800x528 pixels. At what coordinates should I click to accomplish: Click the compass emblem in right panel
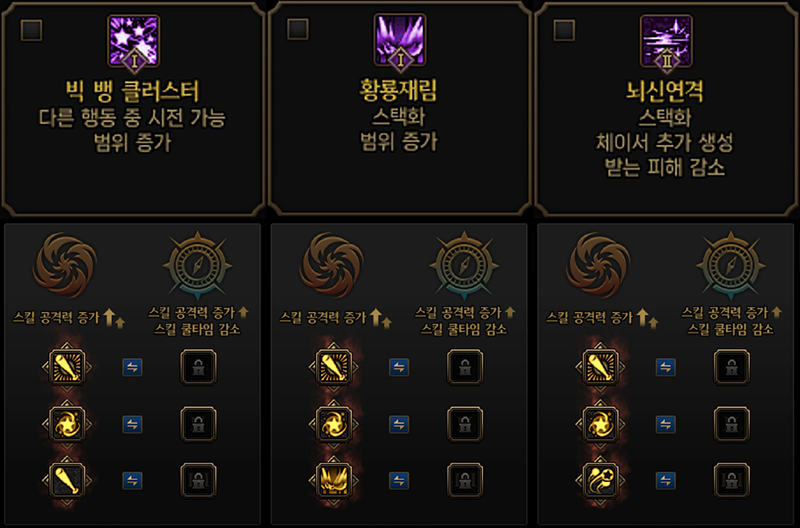tap(731, 266)
